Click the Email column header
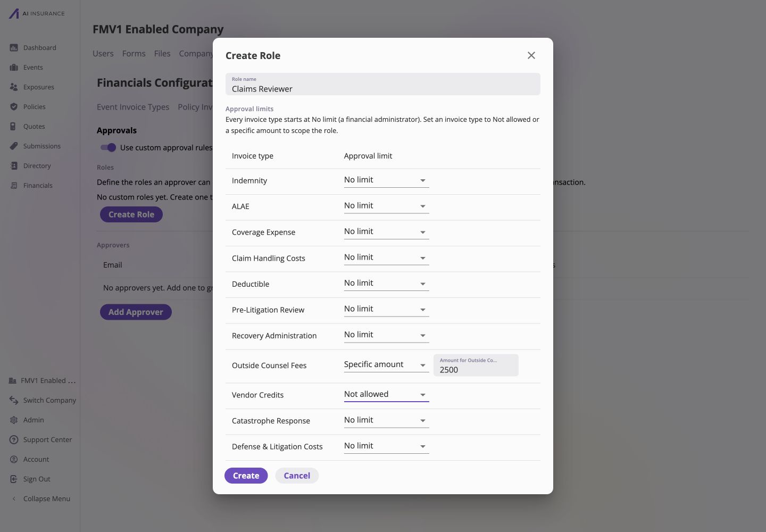Viewport: 766px width, 532px height. point(113,265)
